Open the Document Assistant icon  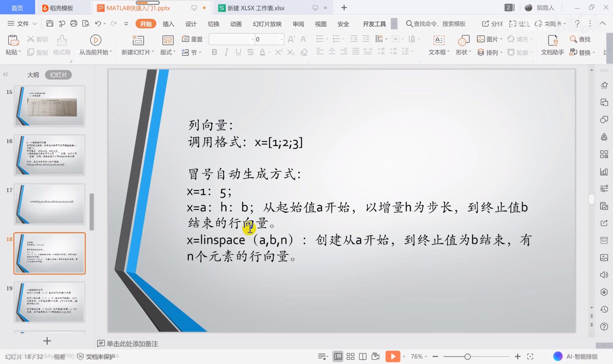[x=552, y=40]
